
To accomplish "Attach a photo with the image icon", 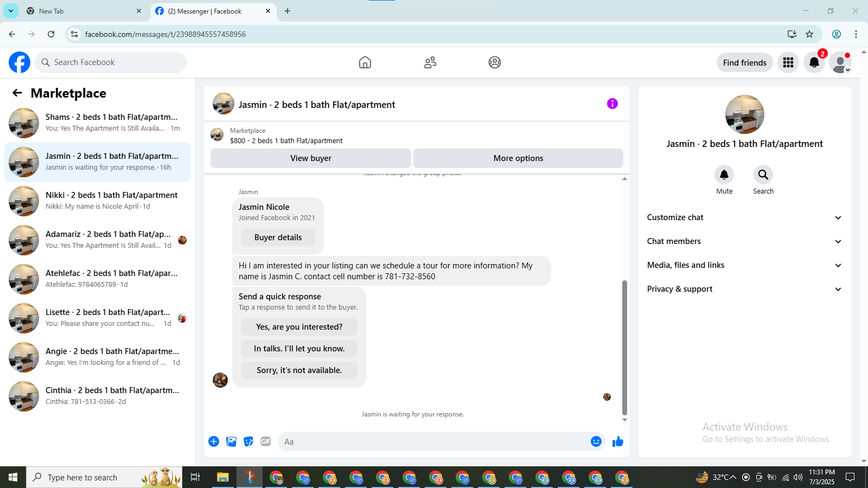I will (x=232, y=441).
